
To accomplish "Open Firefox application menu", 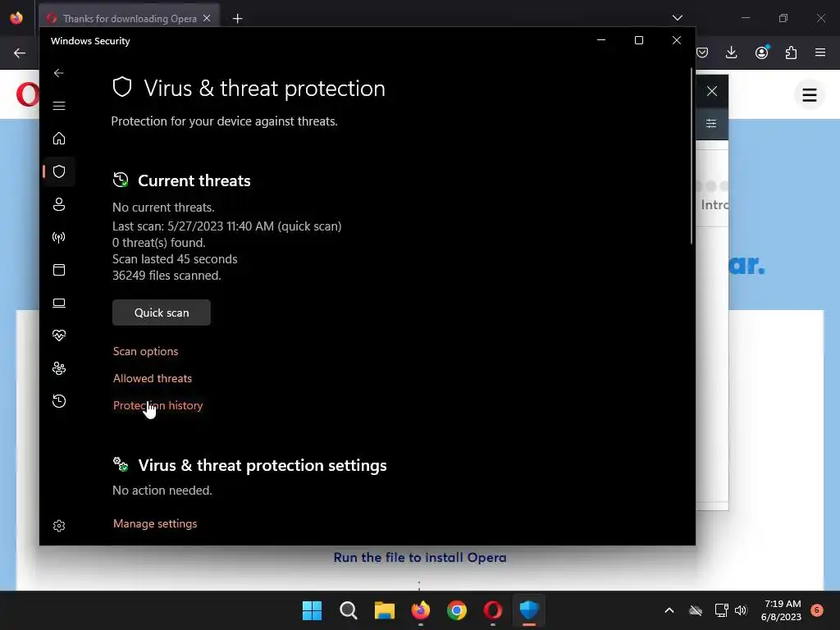I will click(820, 52).
